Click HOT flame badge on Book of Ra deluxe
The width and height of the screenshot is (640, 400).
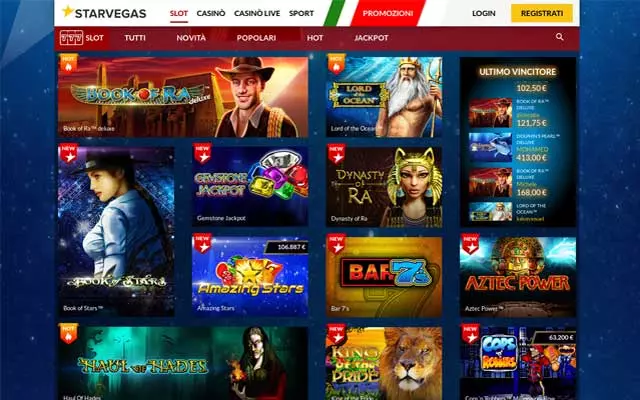(x=68, y=63)
